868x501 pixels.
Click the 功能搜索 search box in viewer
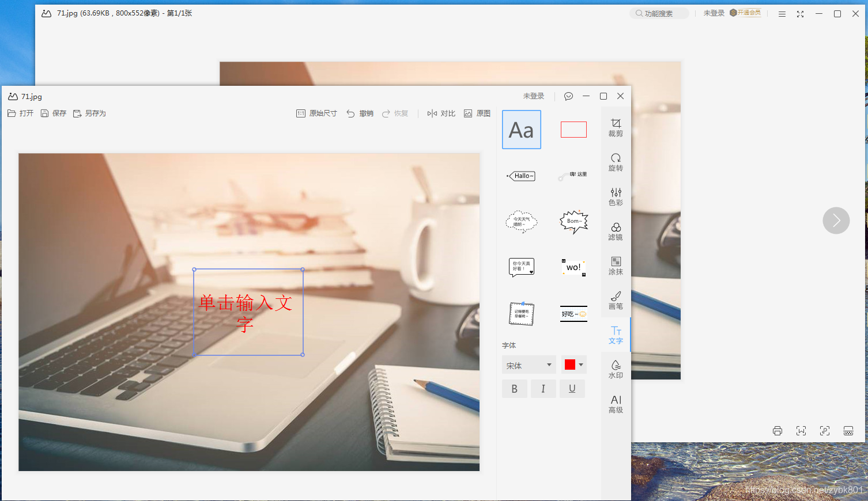pos(659,13)
